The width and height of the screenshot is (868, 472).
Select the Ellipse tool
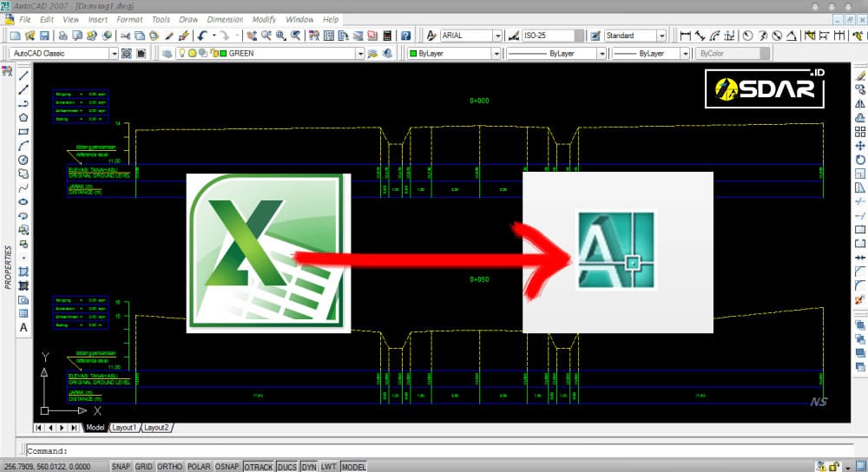[23, 202]
